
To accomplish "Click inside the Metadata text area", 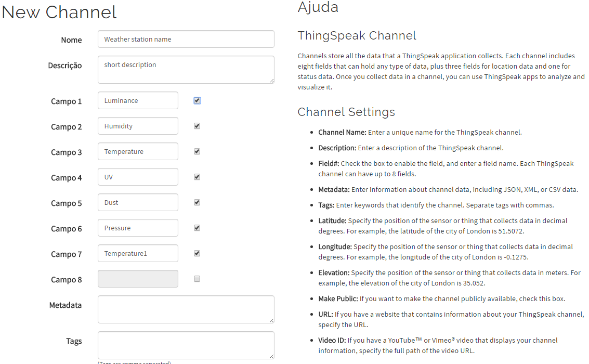I will click(186, 309).
